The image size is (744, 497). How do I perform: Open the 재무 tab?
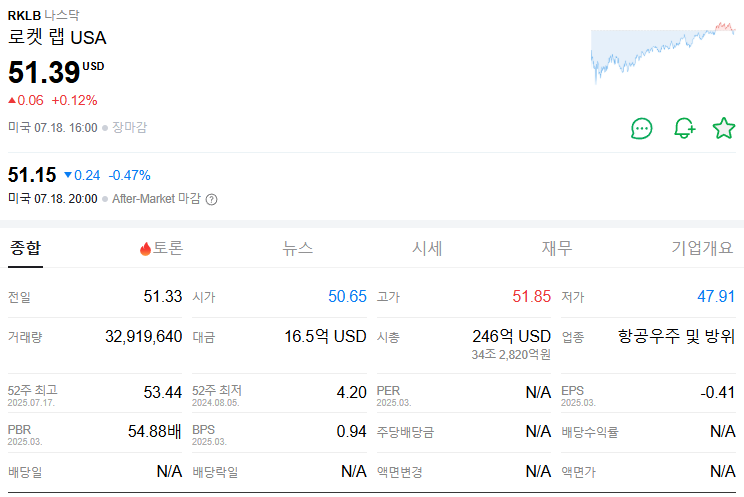coord(557,248)
